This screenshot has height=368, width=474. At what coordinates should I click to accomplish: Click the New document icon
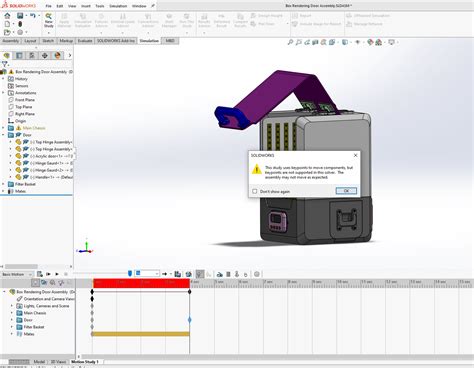pyautogui.click(x=7, y=24)
